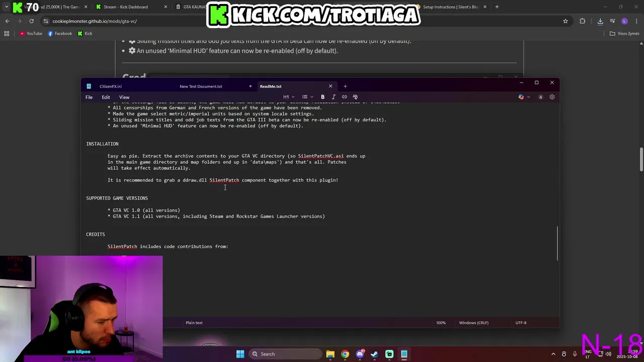Open Notepad settings gear

(x=552, y=97)
